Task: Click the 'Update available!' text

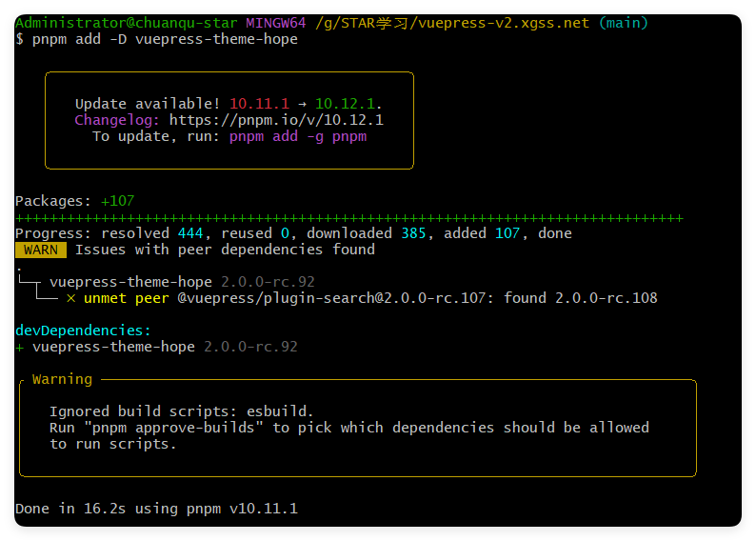Action: [x=148, y=104]
